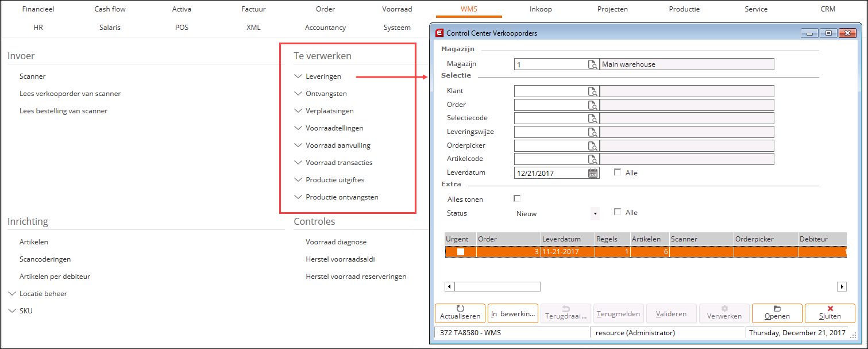
Task: Open the Leverdatum calendar picker
Action: click(593, 173)
